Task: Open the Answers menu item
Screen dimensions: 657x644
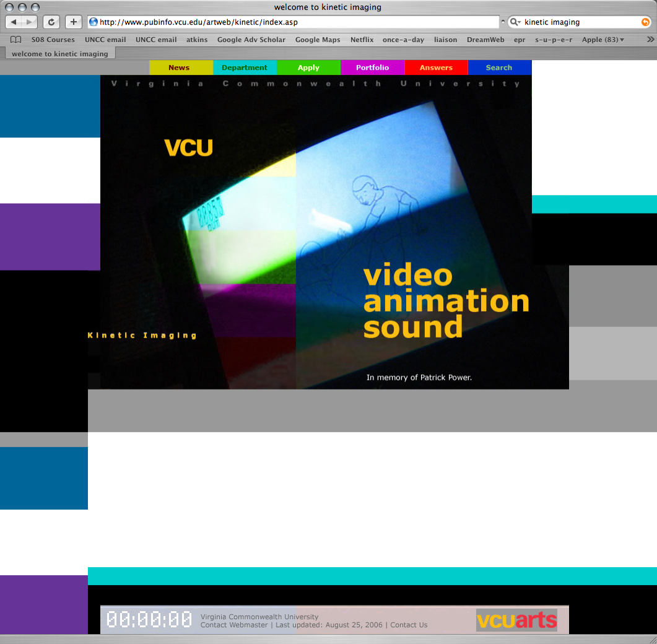Action: pyautogui.click(x=436, y=67)
